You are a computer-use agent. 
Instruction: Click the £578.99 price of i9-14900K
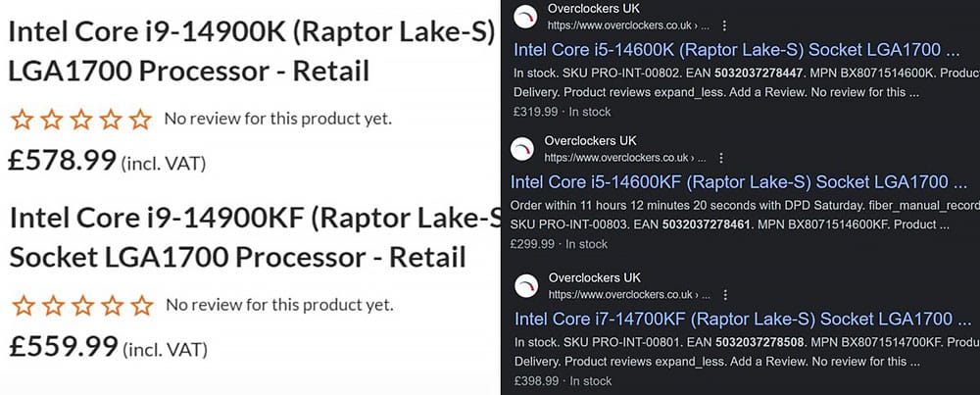(x=62, y=160)
